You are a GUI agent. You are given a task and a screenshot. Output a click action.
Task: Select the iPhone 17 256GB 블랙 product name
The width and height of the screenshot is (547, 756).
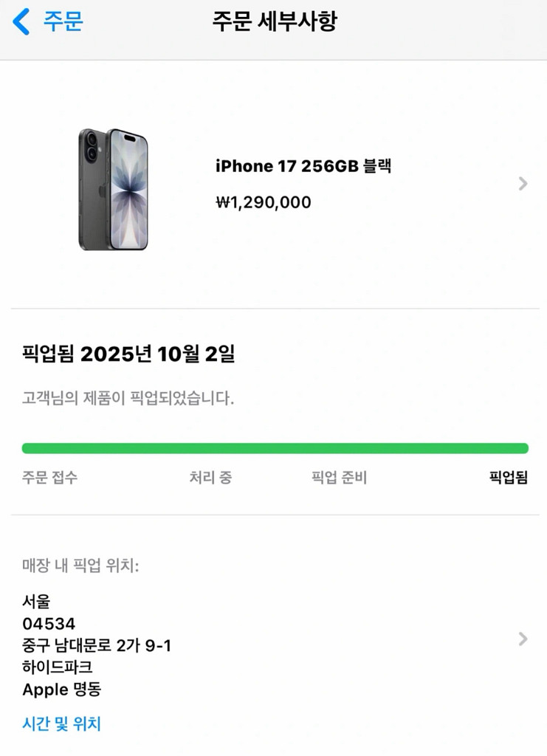pyautogui.click(x=303, y=166)
